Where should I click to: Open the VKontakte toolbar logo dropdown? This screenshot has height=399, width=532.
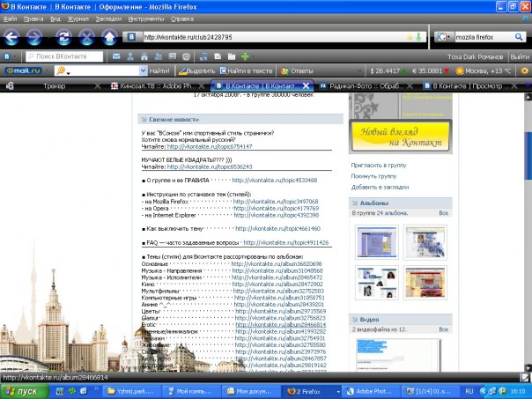pos(9,56)
